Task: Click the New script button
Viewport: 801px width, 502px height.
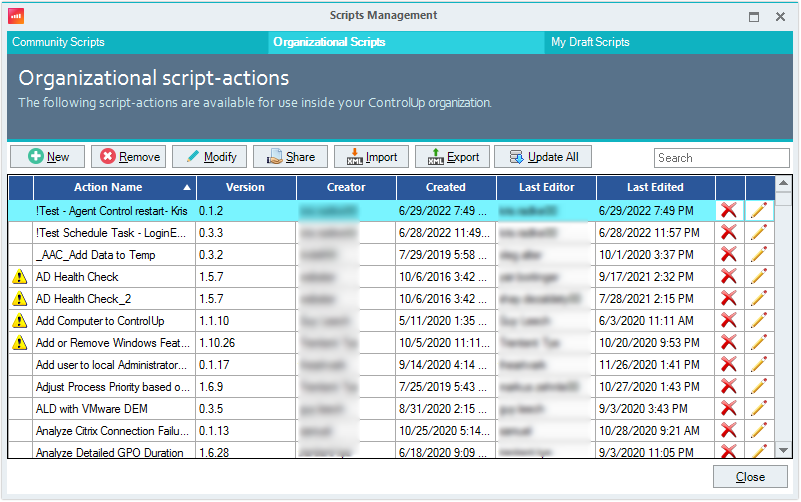Action: (x=48, y=156)
